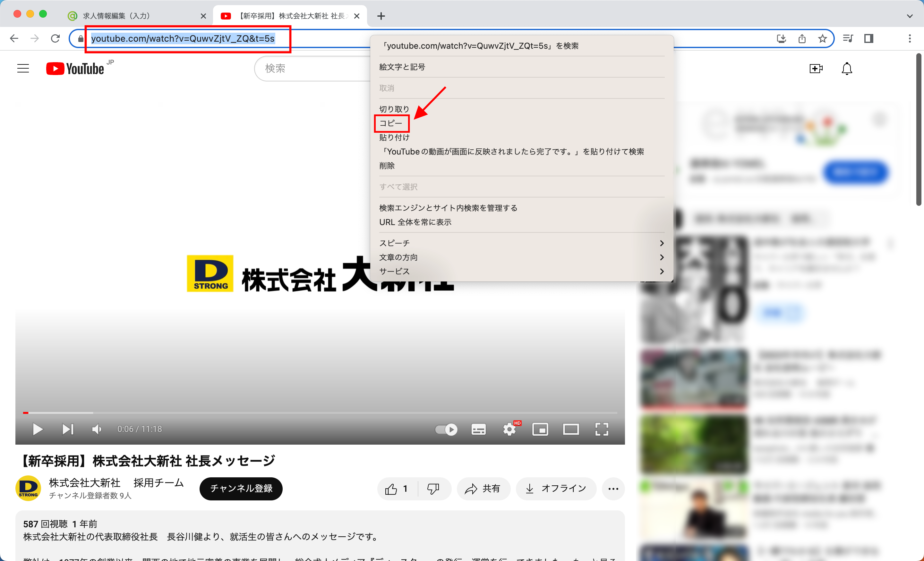Enable miniplayer mode
The width and height of the screenshot is (924, 561).
pyautogui.click(x=540, y=429)
